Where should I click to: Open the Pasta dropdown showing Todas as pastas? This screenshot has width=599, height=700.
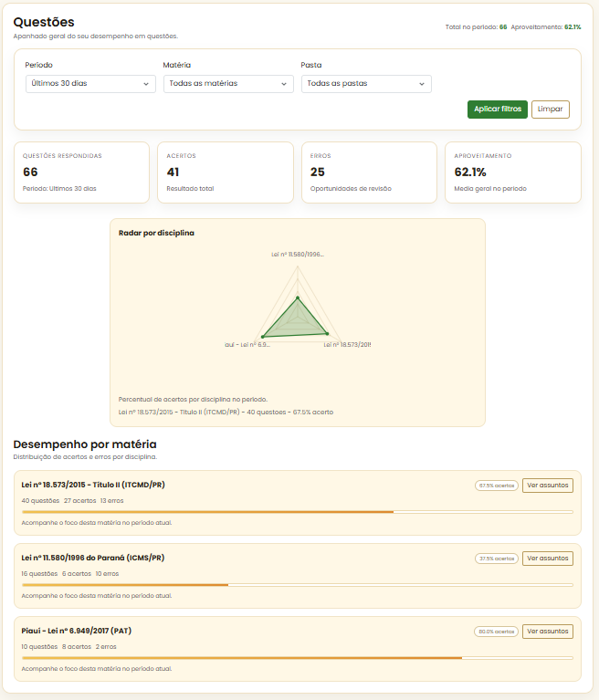coord(366,84)
